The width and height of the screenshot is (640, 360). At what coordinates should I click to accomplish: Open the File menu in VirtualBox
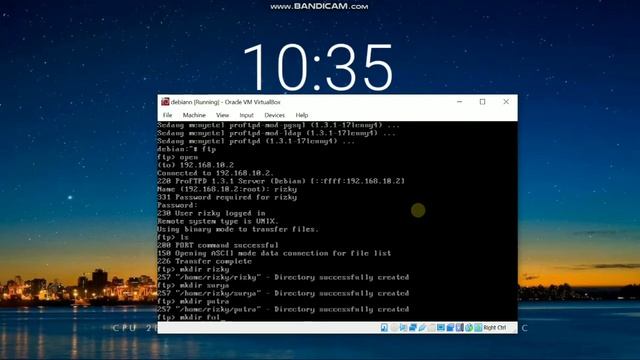click(x=167, y=115)
